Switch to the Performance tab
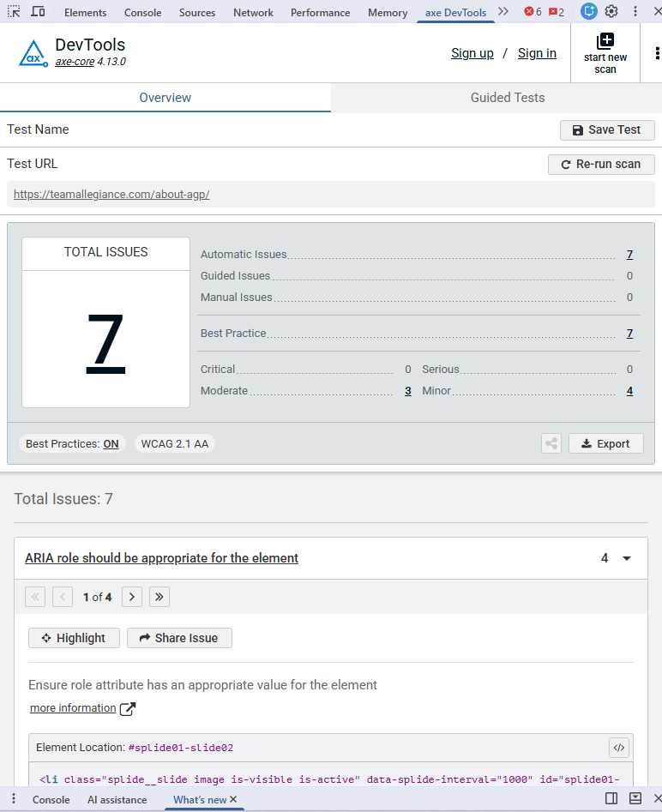 (x=320, y=12)
